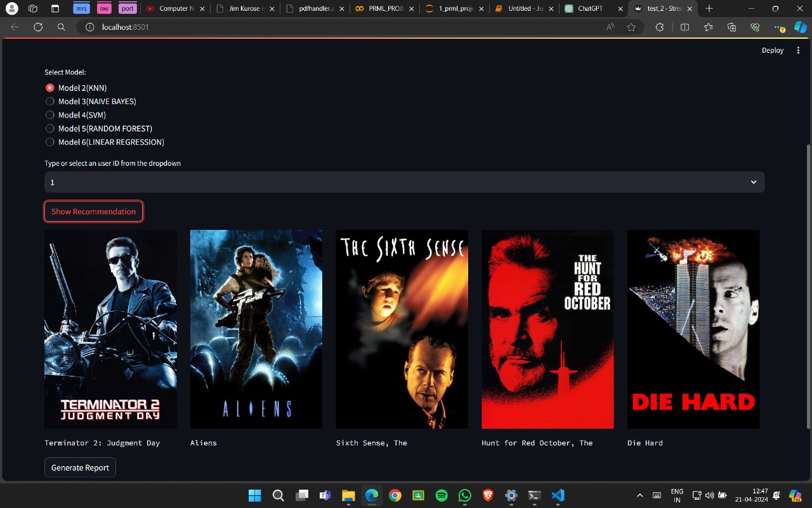Open the 'port' tab group
The image size is (812, 508).
[x=128, y=9]
